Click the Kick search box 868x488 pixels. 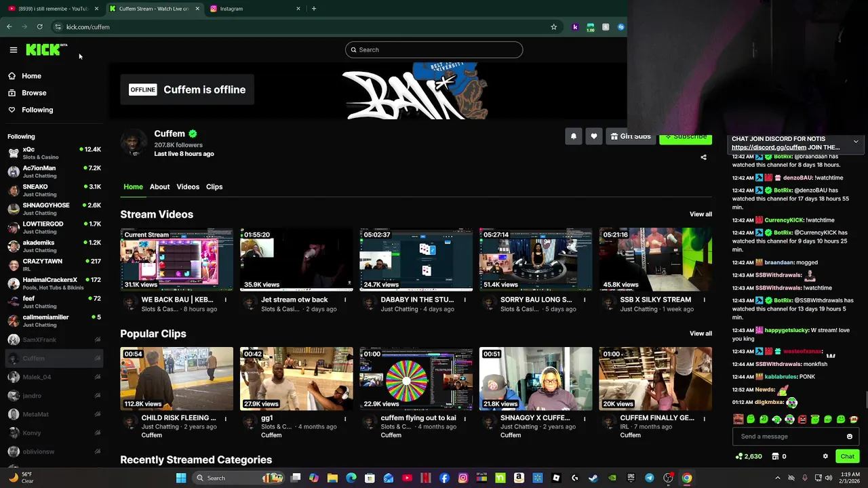click(434, 49)
